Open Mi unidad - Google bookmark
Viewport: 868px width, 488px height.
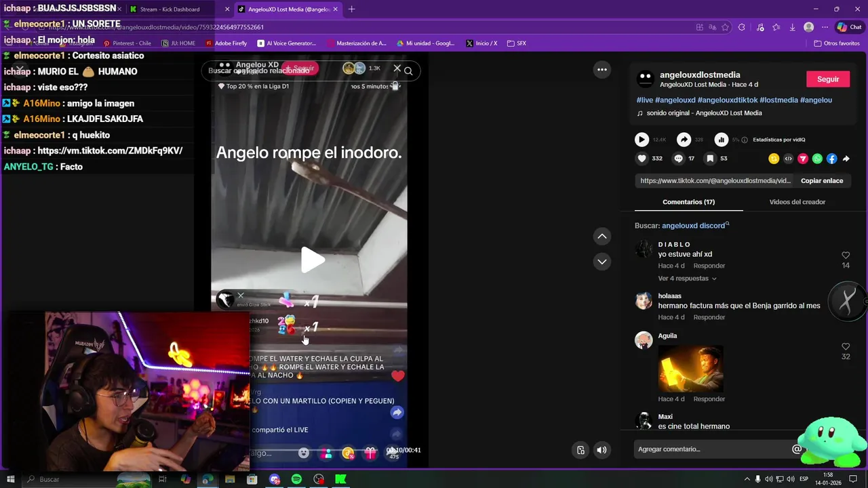425,43
